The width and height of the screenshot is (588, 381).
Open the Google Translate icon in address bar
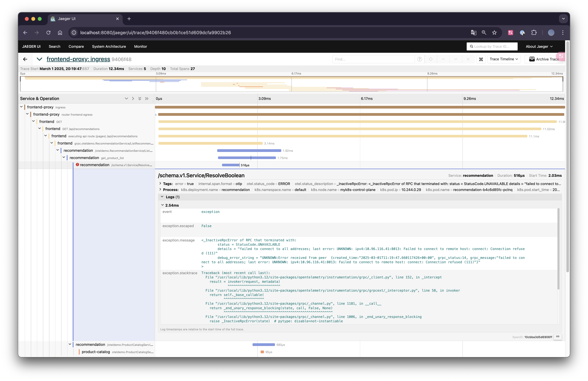click(x=473, y=33)
